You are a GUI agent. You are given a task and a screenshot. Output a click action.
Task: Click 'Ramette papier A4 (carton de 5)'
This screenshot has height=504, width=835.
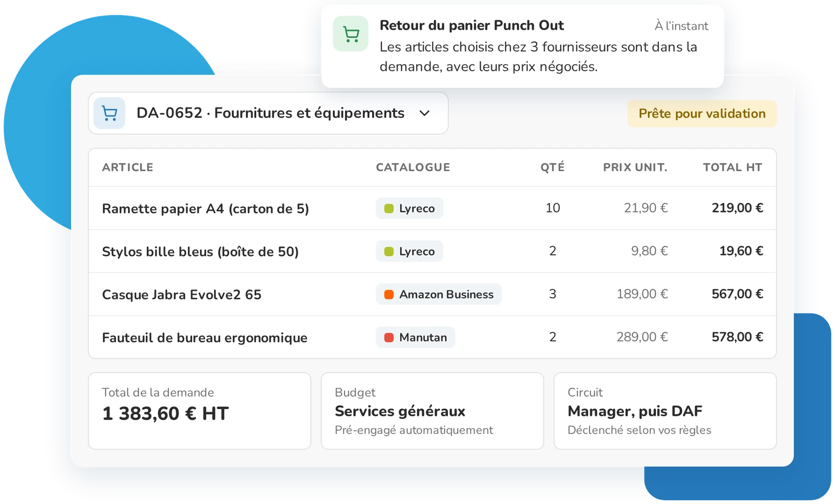pos(206,209)
